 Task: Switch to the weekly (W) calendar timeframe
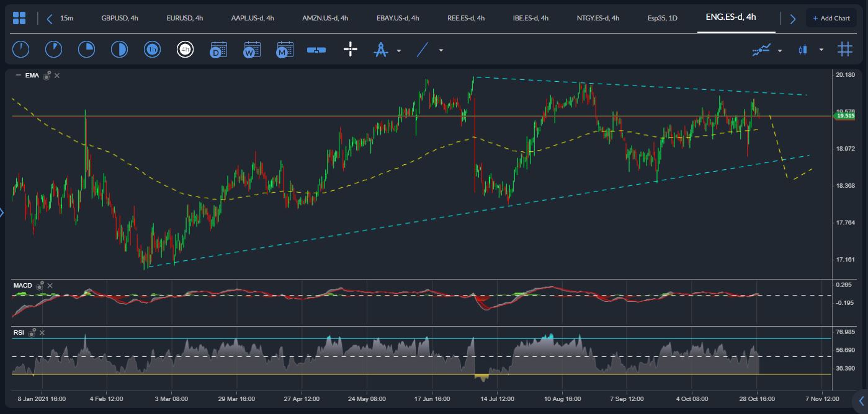[x=251, y=50]
